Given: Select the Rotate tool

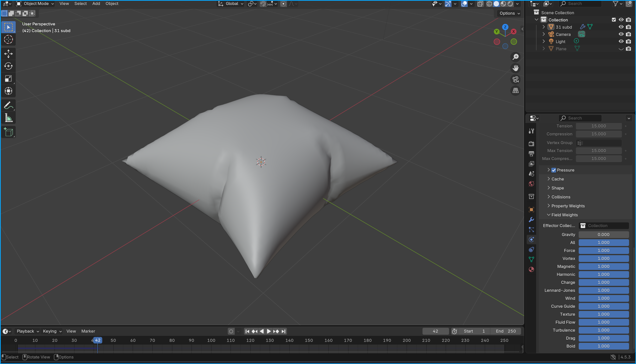Looking at the screenshot, I should click(x=8, y=66).
